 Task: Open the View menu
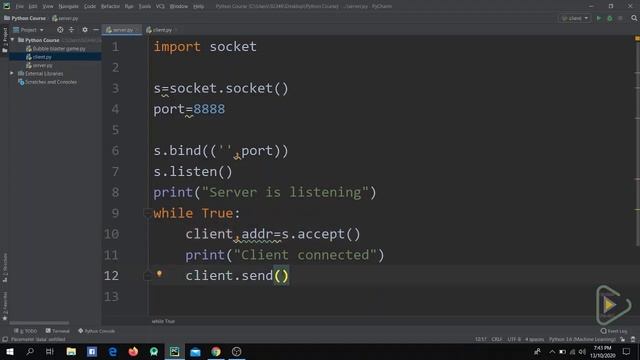[48, 7]
